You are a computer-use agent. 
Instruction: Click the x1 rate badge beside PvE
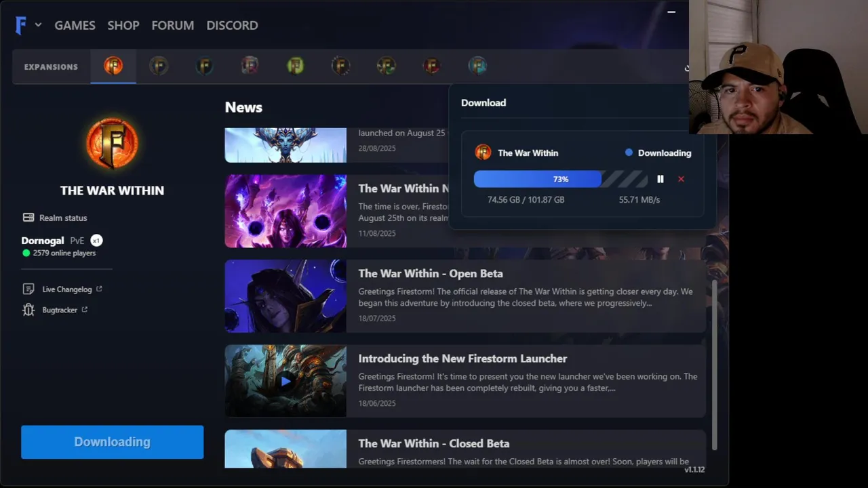coord(96,241)
